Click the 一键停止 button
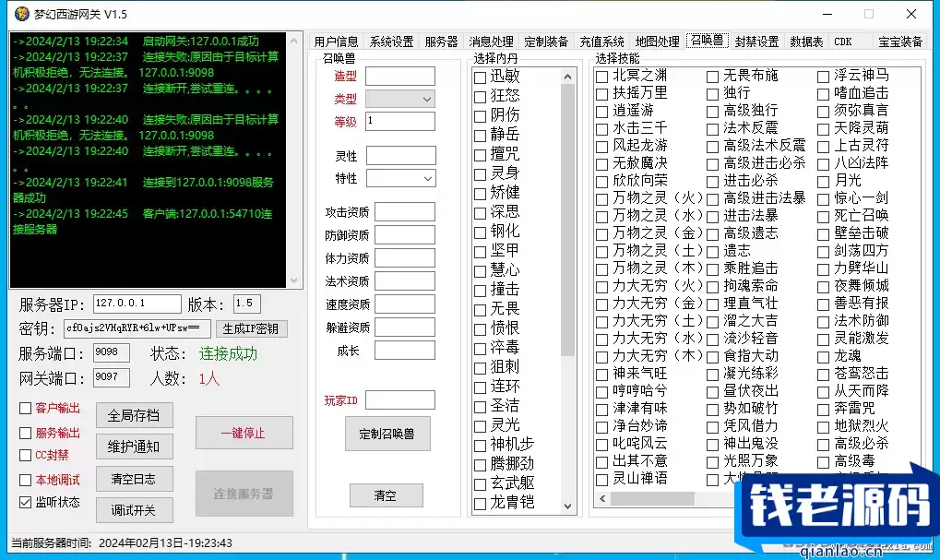 pos(244,433)
